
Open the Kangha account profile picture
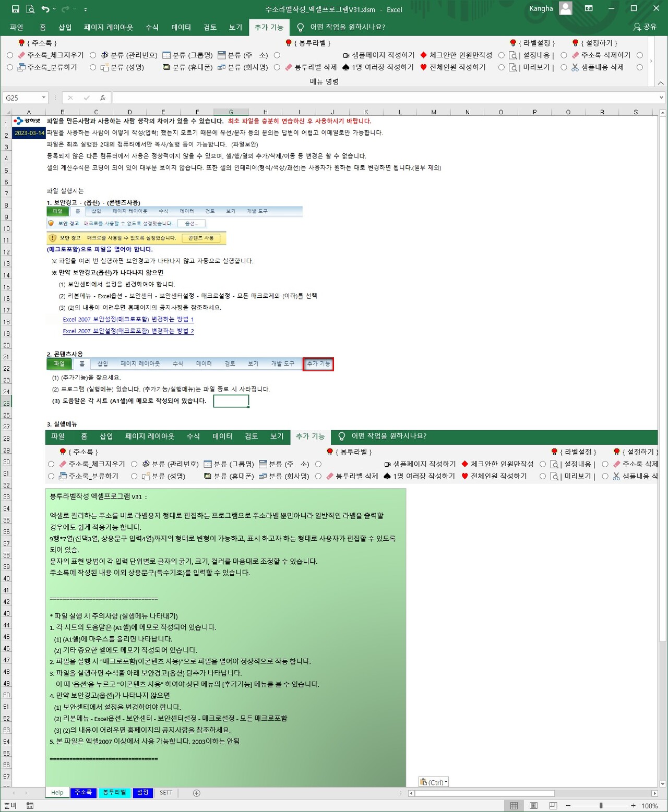click(565, 8)
